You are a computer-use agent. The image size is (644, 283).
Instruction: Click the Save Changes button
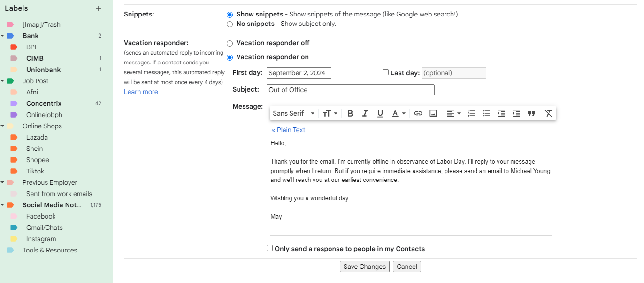[365, 267]
